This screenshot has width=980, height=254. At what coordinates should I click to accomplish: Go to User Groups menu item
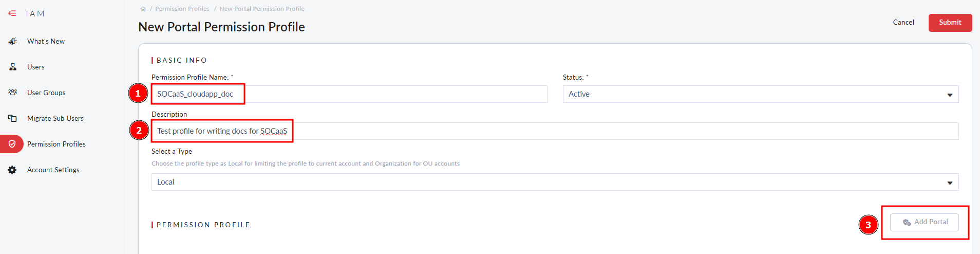[46, 93]
